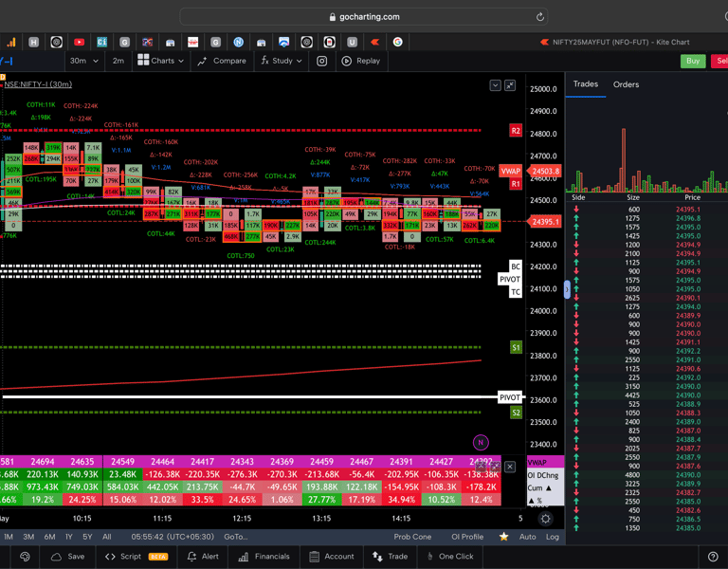The height and width of the screenshot is (569, 728).
Task: Take a chart snapshot with camera icon
Action: tap(321, 61)
